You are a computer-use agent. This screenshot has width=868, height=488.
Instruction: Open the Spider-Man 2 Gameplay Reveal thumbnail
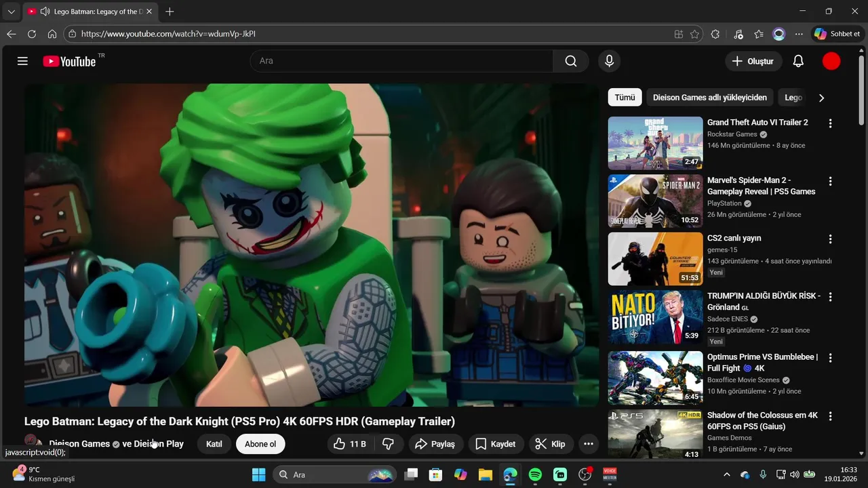click(x=655, y=201)
